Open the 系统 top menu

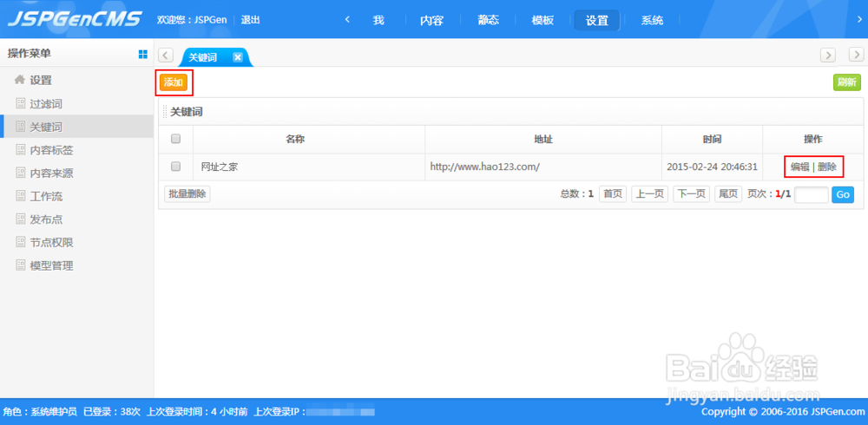click(652, 21)
